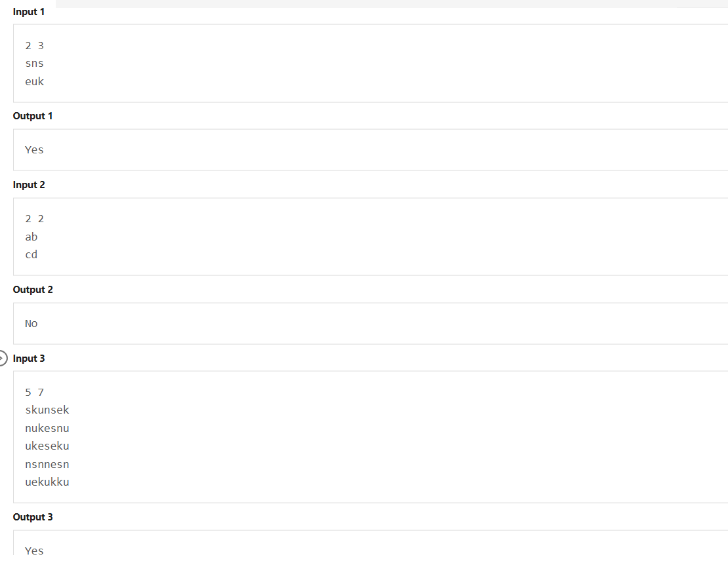Click the Output 2 heading
The height and width of the screenshot is (565, 728).
point(33,290)
